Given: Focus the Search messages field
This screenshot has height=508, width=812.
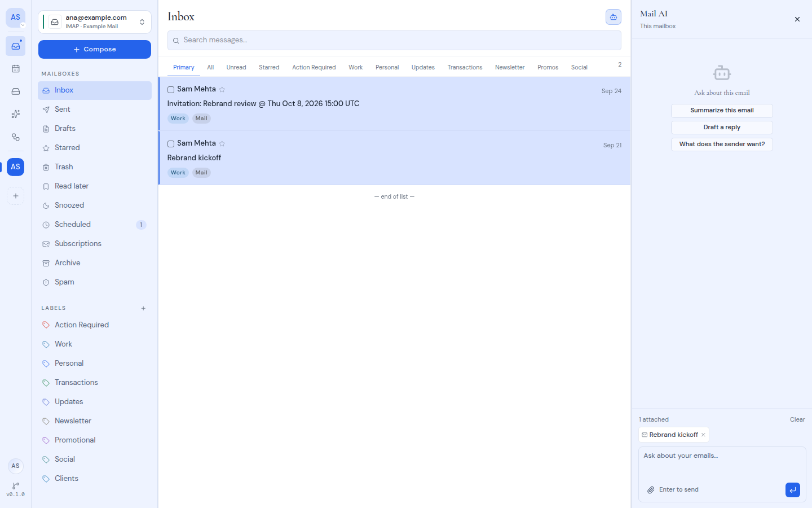Looking at the screenshot, I should [x=394, y=40].
